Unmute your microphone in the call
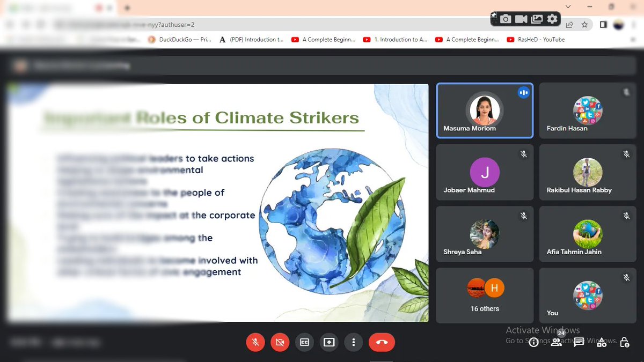The width and height of the screenshot is (644, 362). click(x=255, y=342)
